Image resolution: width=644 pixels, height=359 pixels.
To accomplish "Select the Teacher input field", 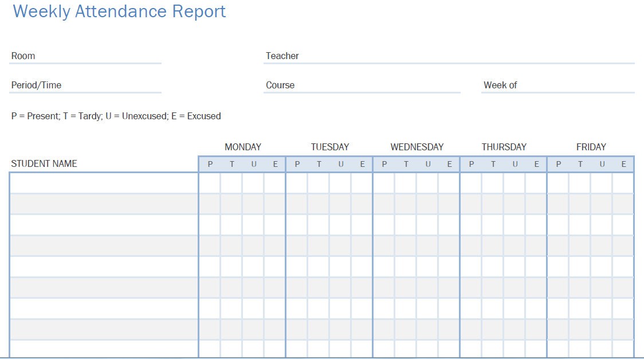I will 449,56.
